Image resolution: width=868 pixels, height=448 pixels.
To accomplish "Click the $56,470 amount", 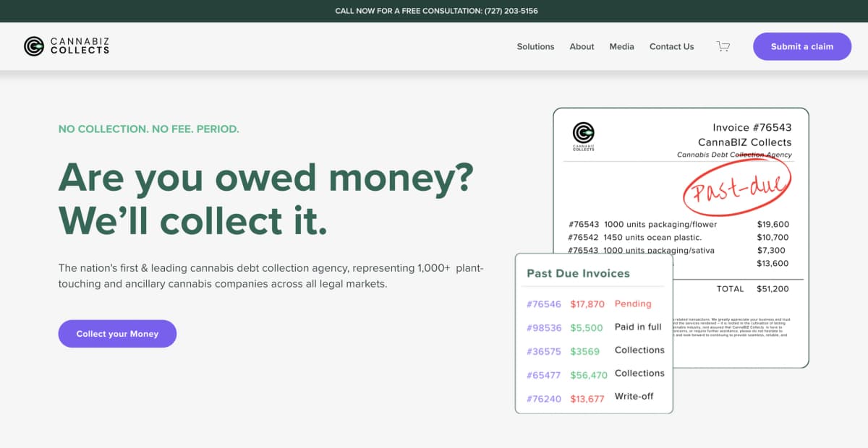I will tap(589, 375).
